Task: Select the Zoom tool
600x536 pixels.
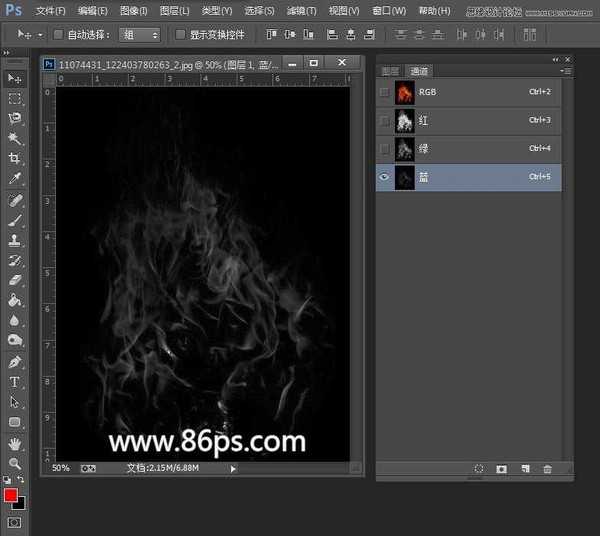Action: tap(14, 464)
